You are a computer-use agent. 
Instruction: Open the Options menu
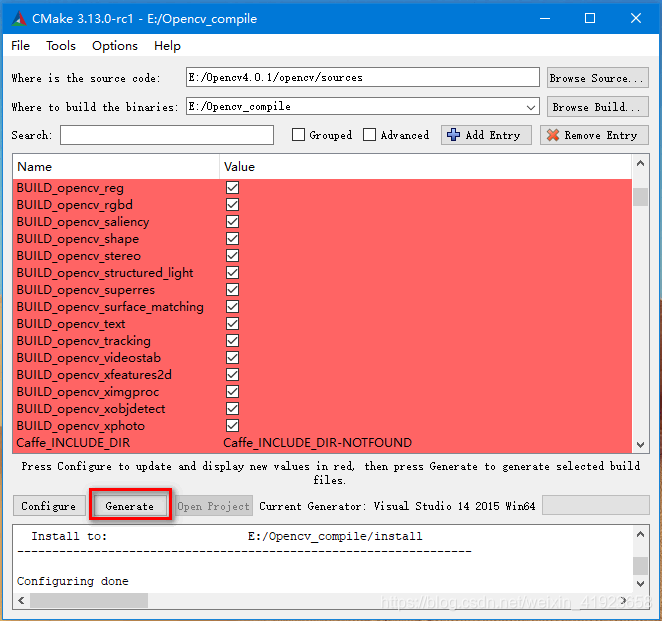pos(115,46)
